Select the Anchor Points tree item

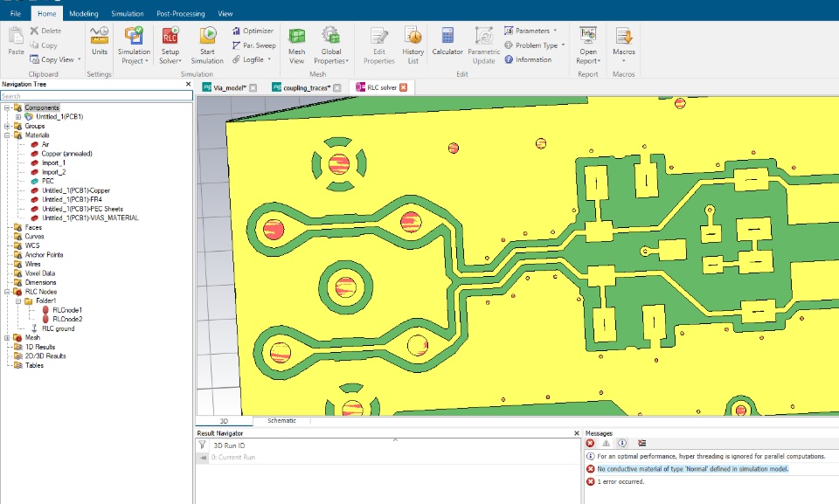[44, 255]
